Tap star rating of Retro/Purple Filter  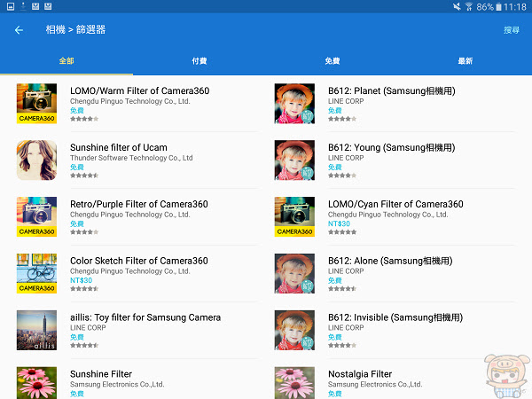point(84,232)
